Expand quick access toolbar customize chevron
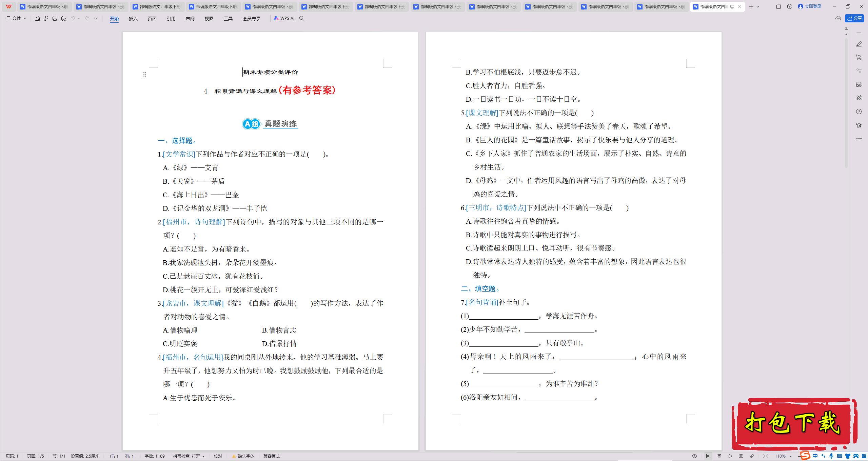The height and width of the screenshot is (461, 868). tap(96, 18)
